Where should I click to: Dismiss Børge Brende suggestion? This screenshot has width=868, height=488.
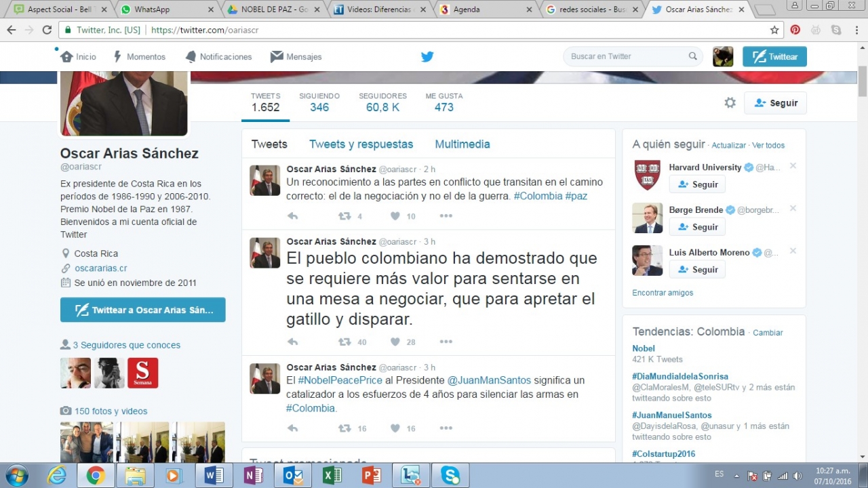click(793, 209)
